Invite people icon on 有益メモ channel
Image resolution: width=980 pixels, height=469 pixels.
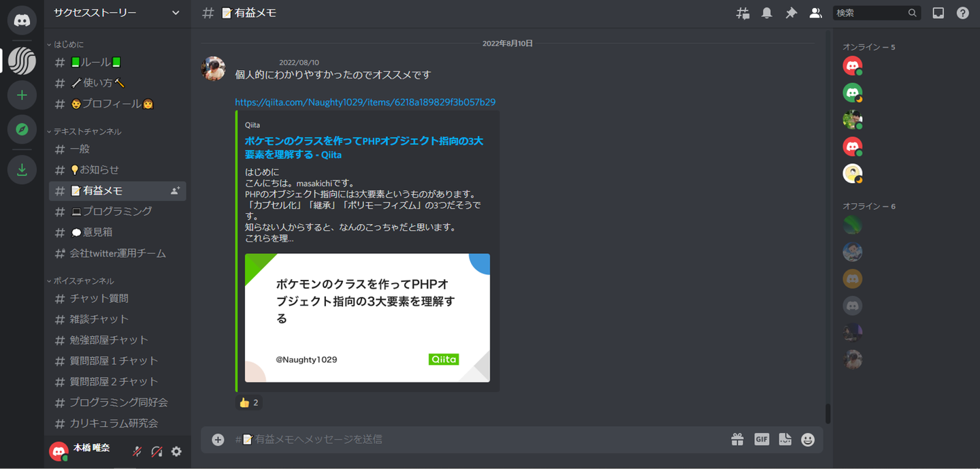pos(175,191)
